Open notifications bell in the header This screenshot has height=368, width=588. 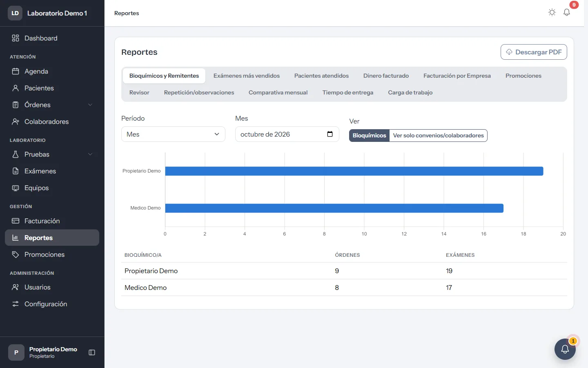[567, 12]
